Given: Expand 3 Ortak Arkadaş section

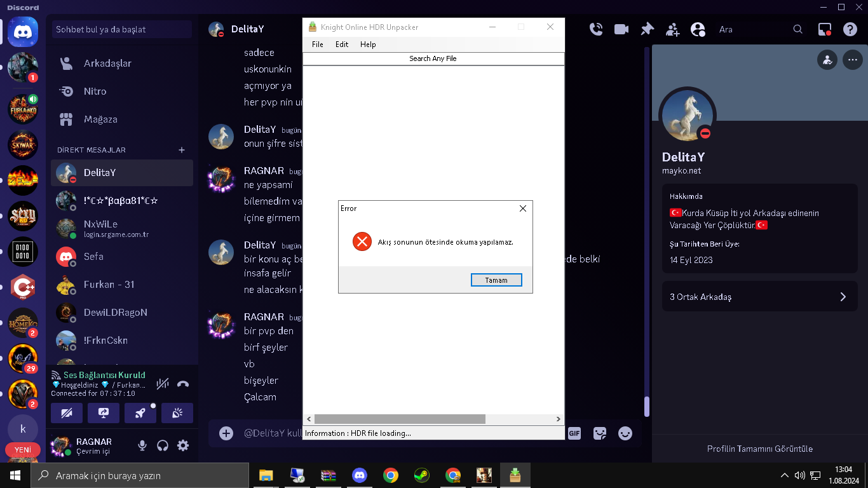Looking at the screenshot, I should (x=760, y=297).
